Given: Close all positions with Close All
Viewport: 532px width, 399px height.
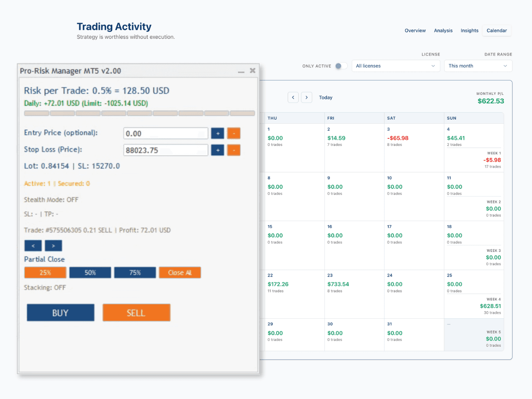Looking at the screenshot, I should [x=180, y=272].
